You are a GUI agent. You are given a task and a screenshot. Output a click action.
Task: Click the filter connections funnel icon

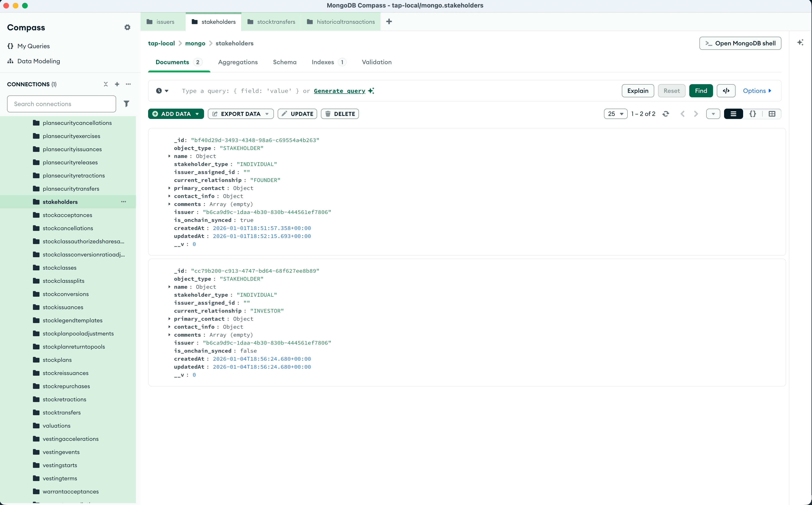pyautogui.click(x=126, y=104)
